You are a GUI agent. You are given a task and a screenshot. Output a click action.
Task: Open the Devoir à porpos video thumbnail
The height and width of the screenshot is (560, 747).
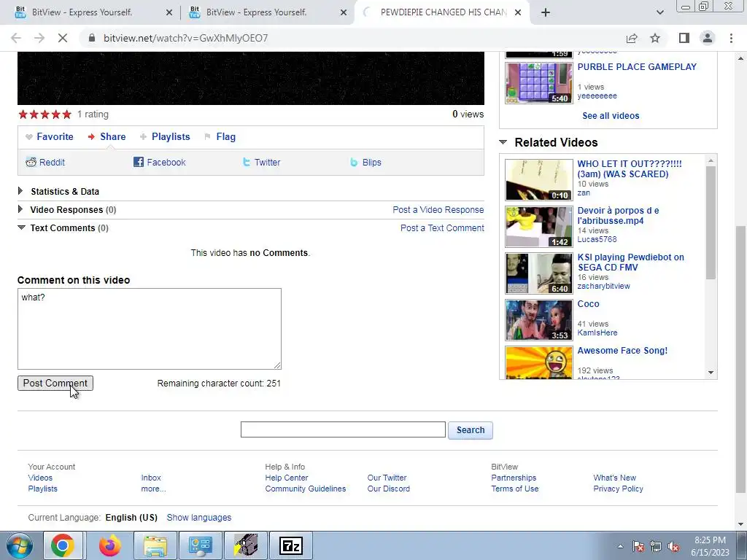tap(539, 227)
